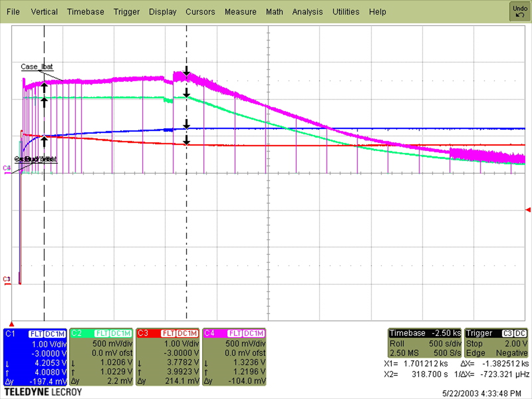Open the magenta C4 channel descriptor box
This screenshot has height=399, width=532.
(234, 357)
